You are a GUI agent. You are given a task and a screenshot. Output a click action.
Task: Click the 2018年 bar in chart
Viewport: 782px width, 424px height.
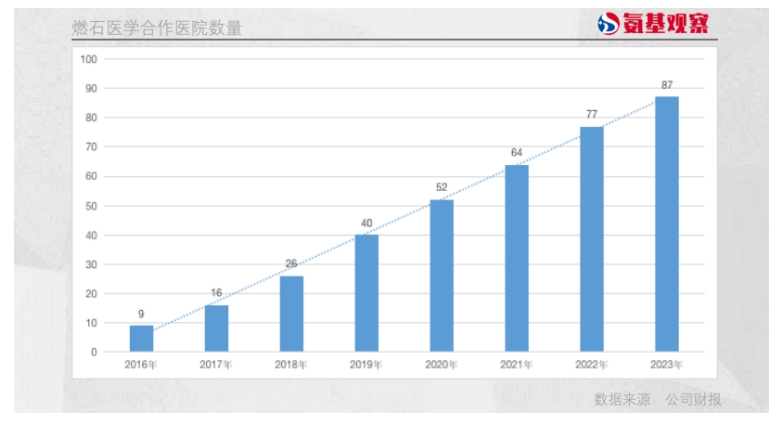point(291,314)
